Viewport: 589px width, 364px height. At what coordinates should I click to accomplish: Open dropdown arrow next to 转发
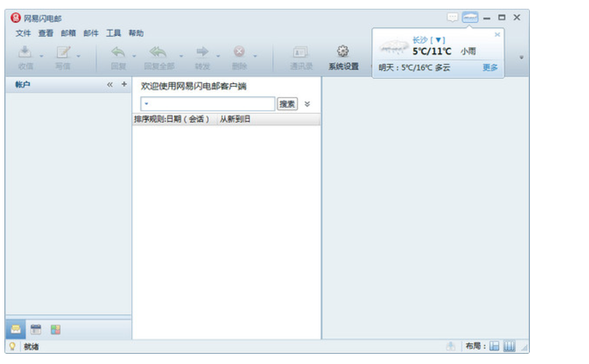218,56
